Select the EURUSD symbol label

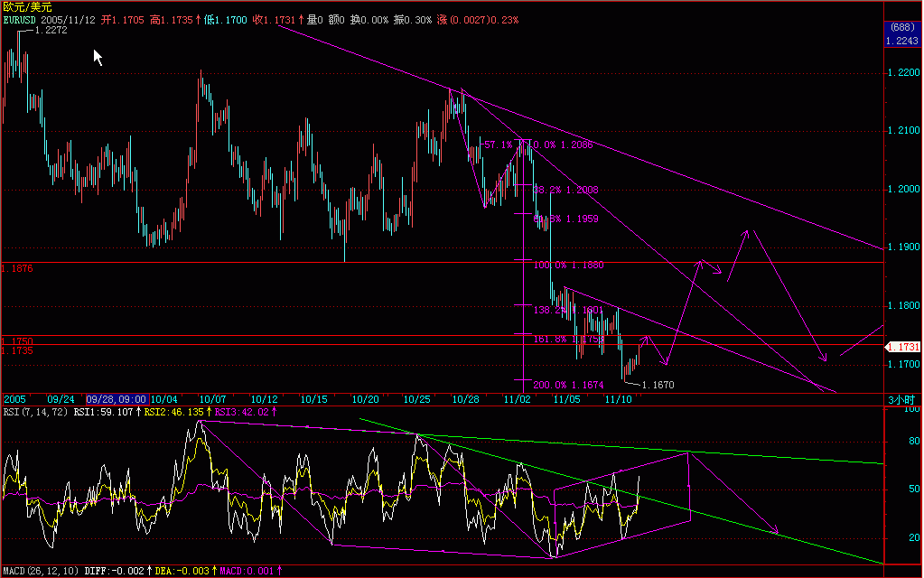20,20
